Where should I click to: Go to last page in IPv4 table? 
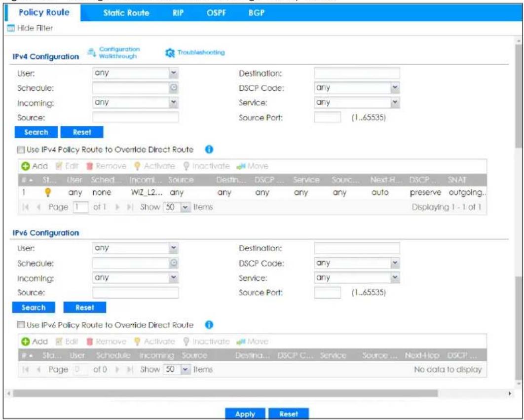130,207
